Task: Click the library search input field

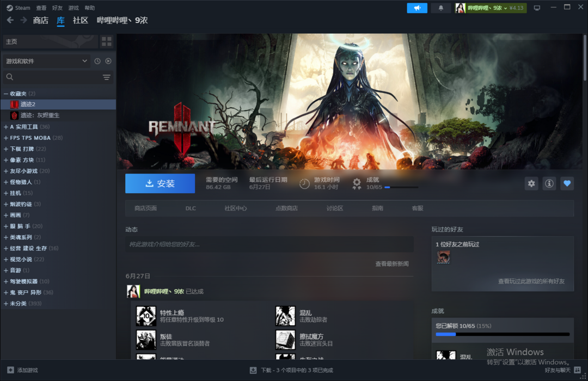Action: click(x=58, y=77)
